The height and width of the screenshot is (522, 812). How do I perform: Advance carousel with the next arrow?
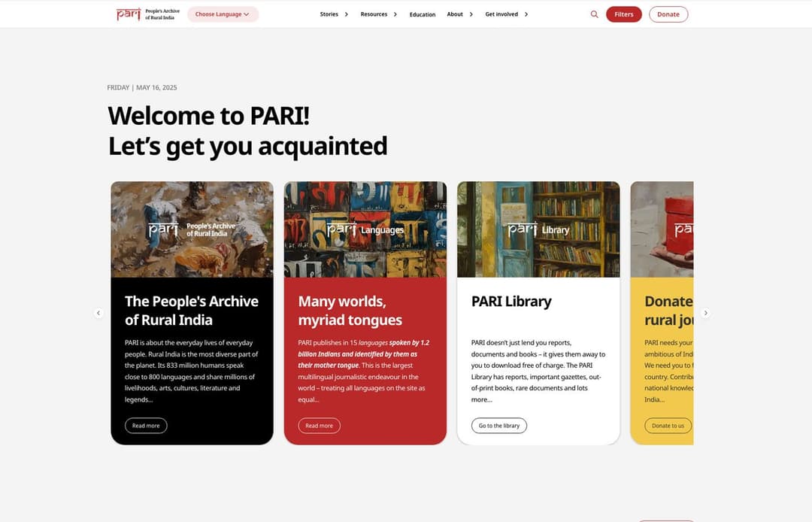tap(705, 313)
